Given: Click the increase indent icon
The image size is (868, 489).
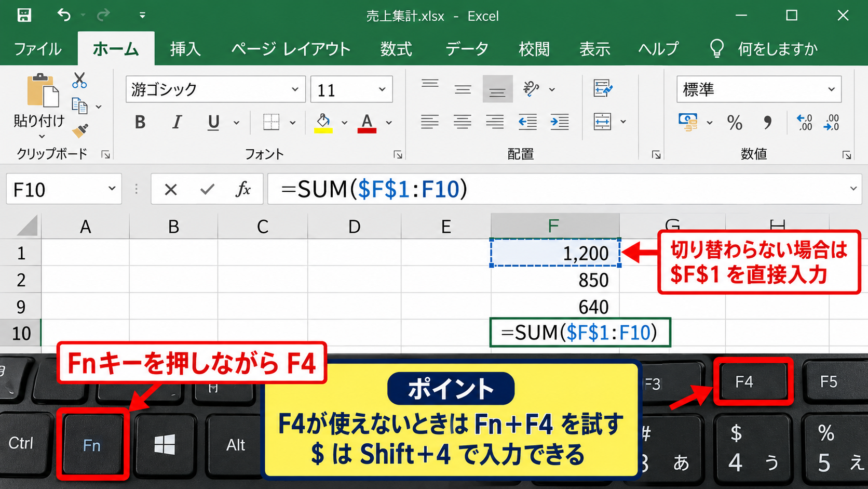Looking at the screenshot, I should pyautogui.click(x=560, y=122).
